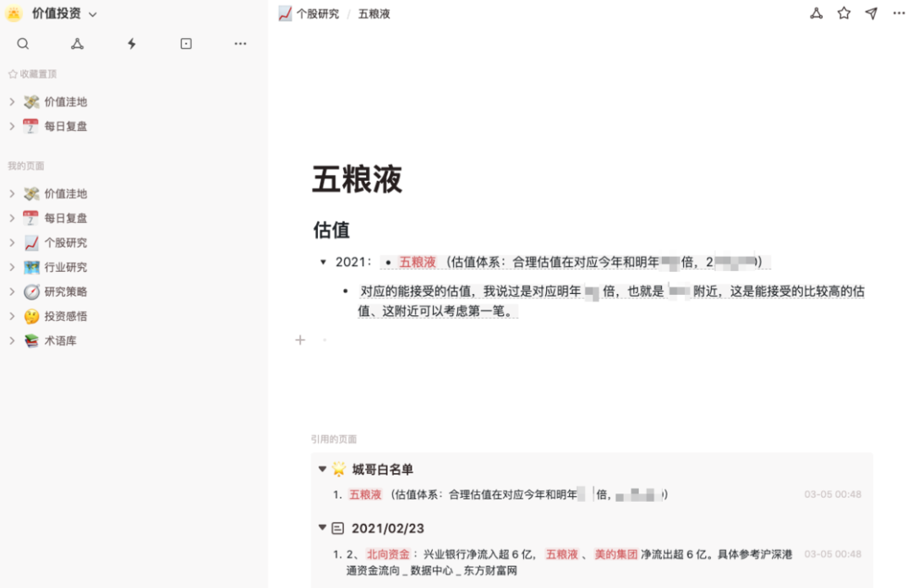The height and width of the screenshot is (588, 913).
Task: Click the yellow workspace avatar emoji
Action: pos(14,14)
